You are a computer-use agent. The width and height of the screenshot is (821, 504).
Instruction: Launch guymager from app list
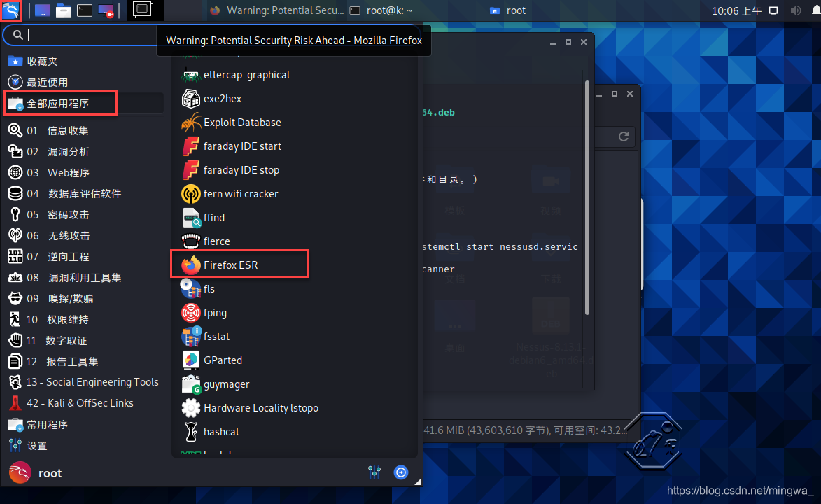click(x=294, y=384)
